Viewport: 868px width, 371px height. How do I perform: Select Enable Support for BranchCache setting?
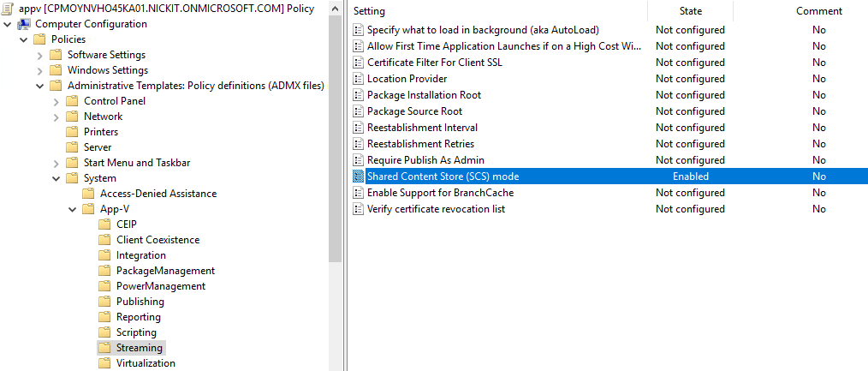(x=440, y=193)
